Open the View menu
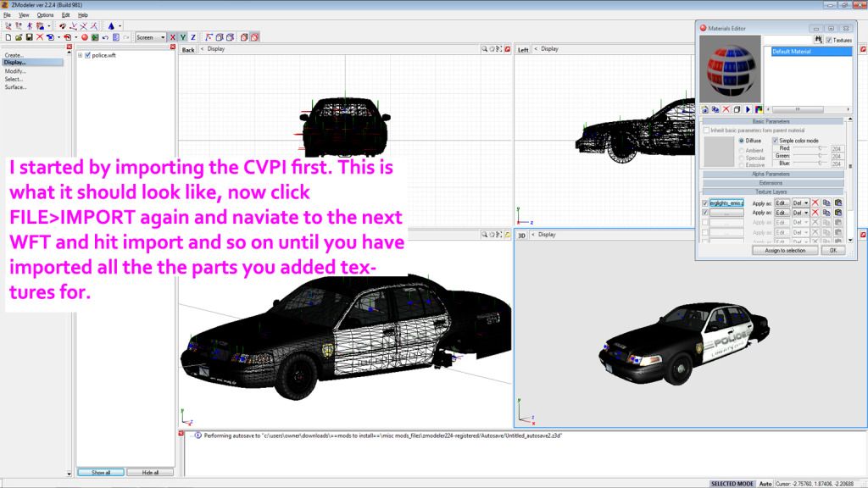The width and height of the screenshot is (868, 488). 24,15
